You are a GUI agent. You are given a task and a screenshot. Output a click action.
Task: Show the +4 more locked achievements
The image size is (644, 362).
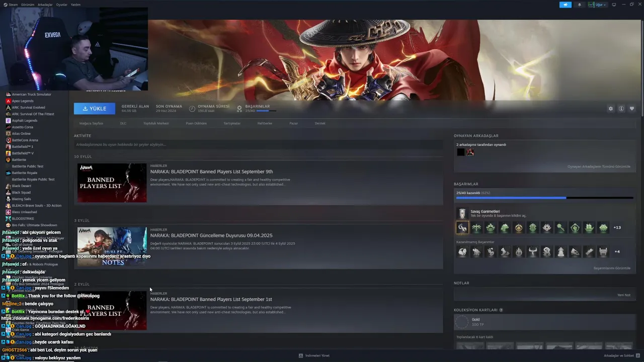617,251
